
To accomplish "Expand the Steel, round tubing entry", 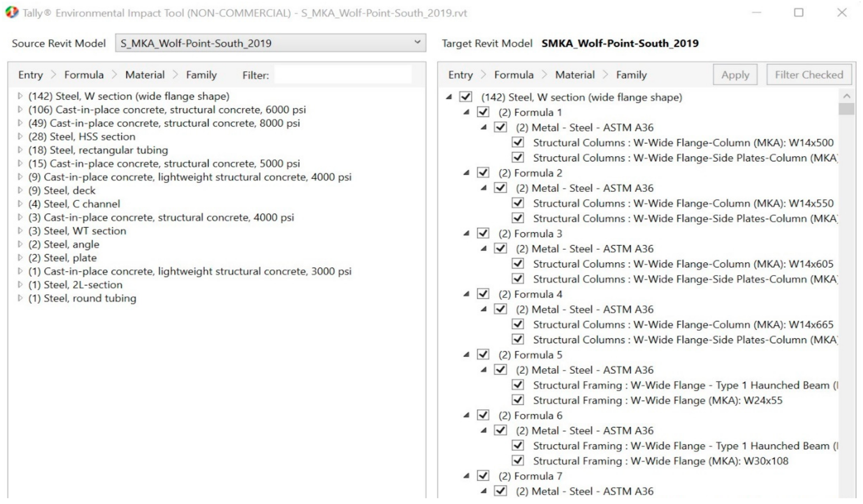I will pyautogui.click(x=20, y=298).
